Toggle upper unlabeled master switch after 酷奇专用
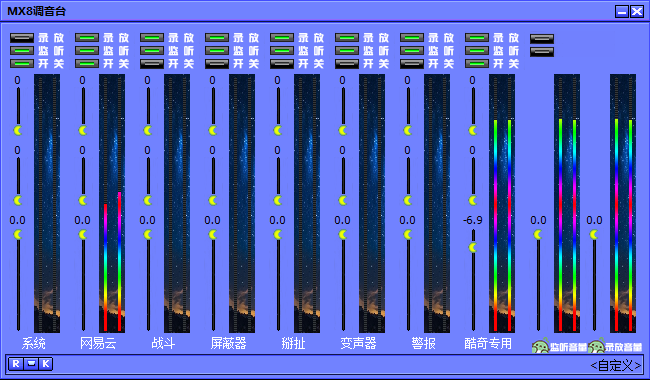Viewport: 650px width, 380px height. (x=542, y=39)
